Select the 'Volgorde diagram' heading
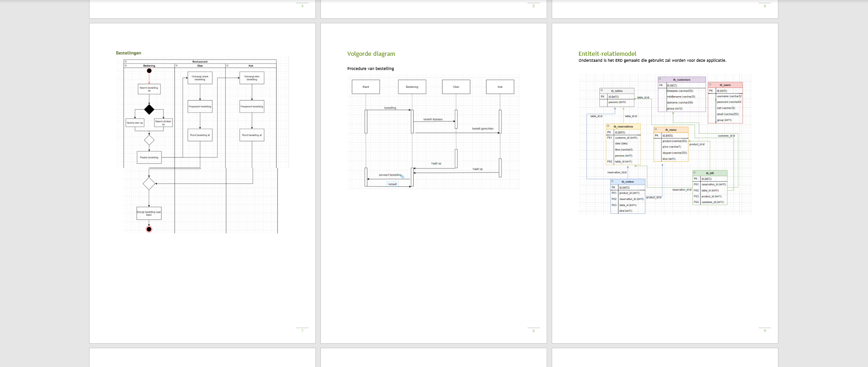Viewport: 868px width, 367px height. 371,54
